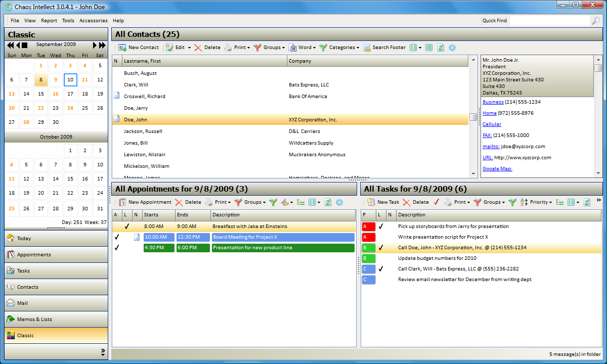Toggle checkmark for Pick up storyboards task
The width and height of the screenshot is (607, 364).
(381, 226)
